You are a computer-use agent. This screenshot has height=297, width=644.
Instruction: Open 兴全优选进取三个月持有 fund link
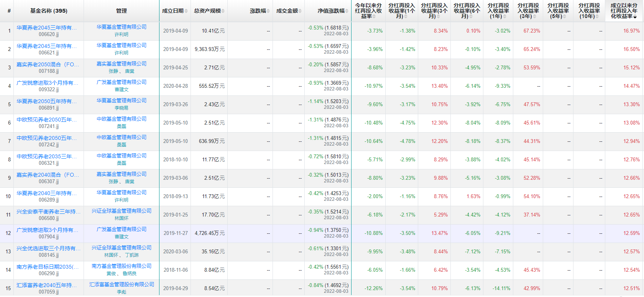tap(49, 248)
